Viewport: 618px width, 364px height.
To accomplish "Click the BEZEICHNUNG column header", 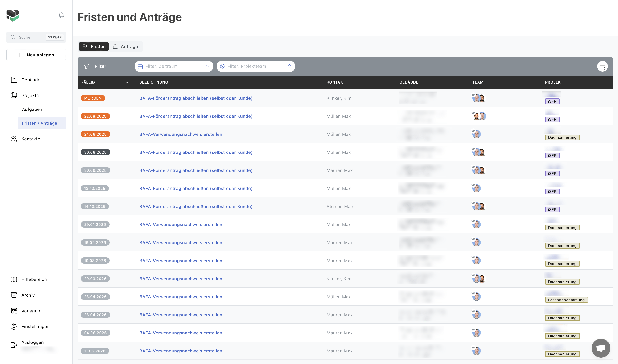I will (153, 82).
